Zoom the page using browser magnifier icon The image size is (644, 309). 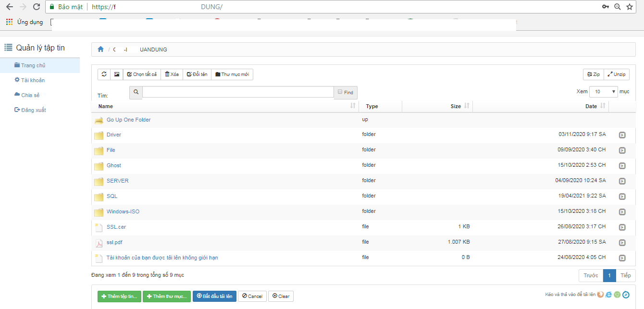[x=617, y=7]
